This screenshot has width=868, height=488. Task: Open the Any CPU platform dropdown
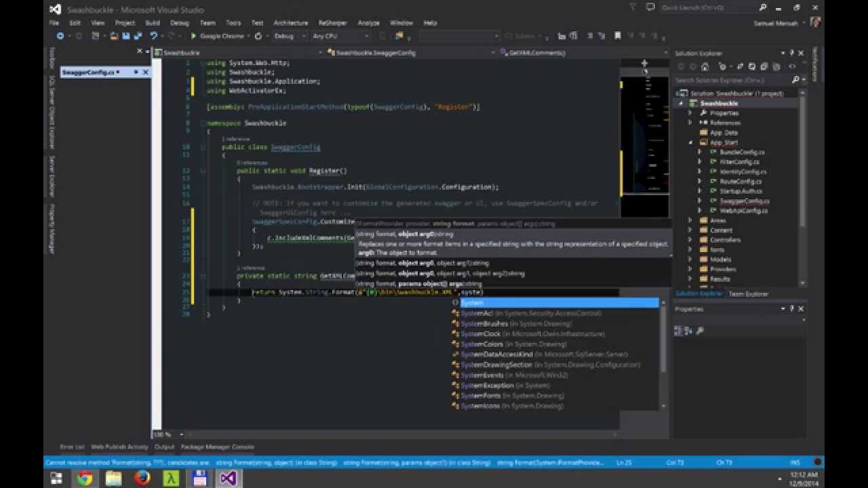coord(340,36)
